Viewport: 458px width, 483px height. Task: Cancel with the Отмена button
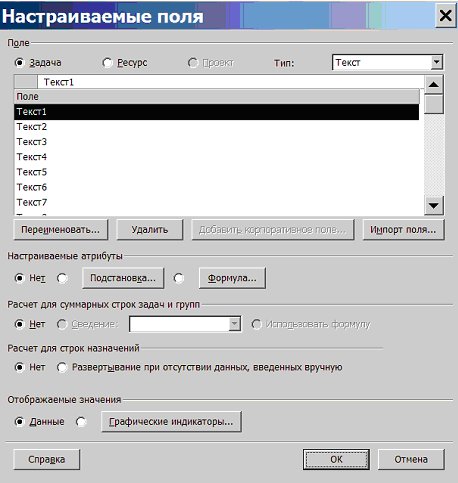[x=411, y=459]
